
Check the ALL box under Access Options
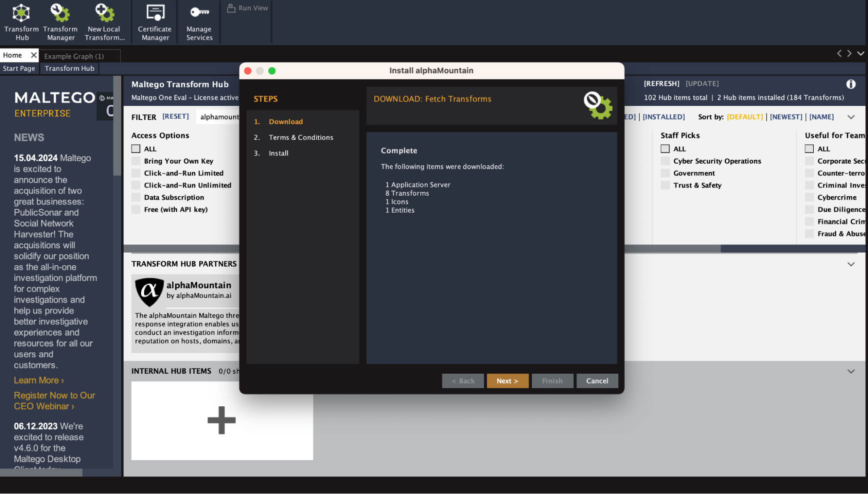(136, 149)
